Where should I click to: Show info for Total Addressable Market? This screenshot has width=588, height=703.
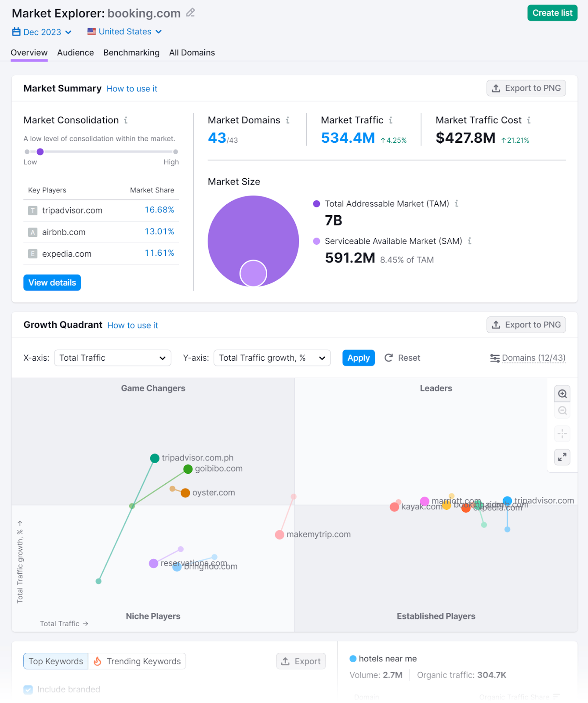457,203
